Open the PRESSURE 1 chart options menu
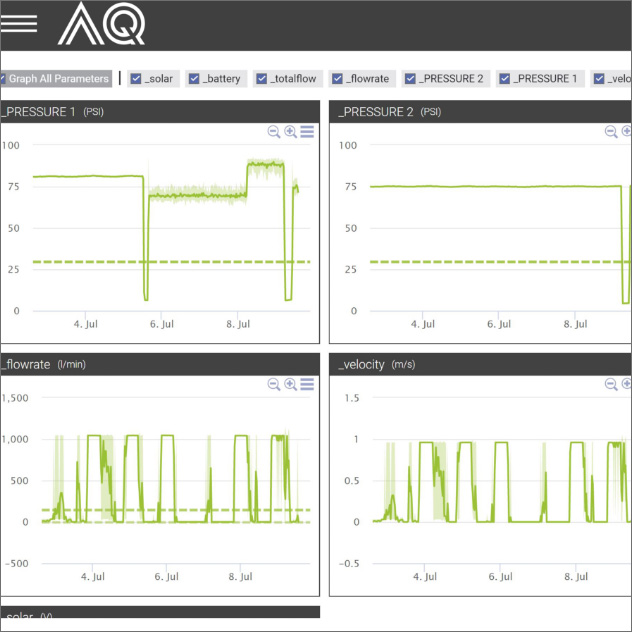632x632 pixels. pyautogui.click(x=307, y=131)
